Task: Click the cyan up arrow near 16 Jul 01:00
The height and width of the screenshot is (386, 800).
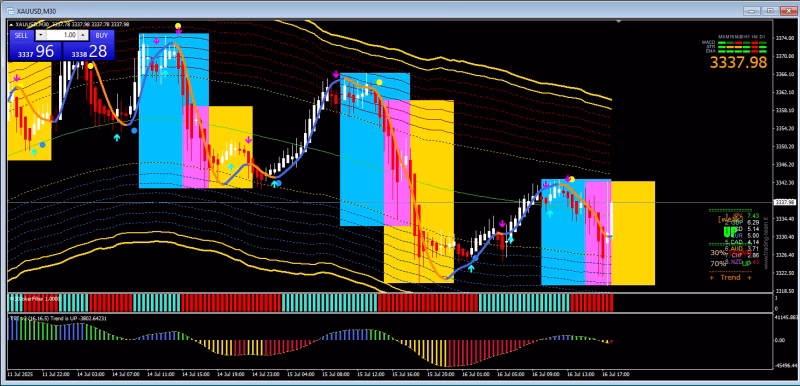Action: [x=471, y=268]
